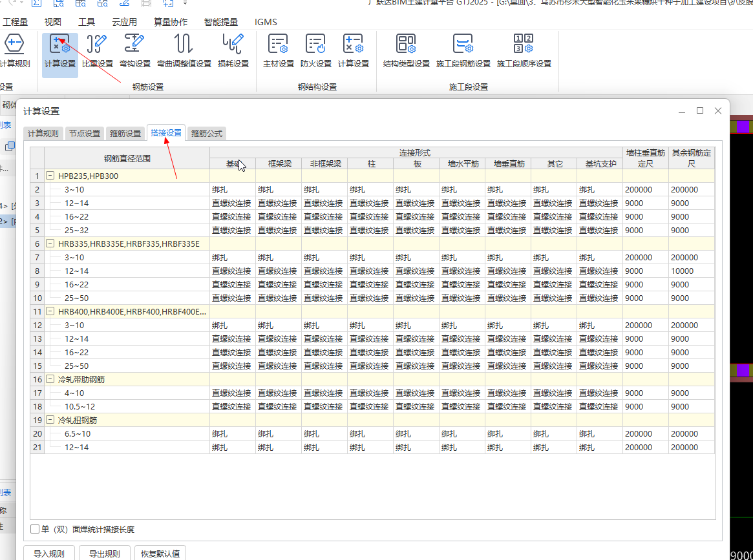Image resolution: width=753 pixels, height=560 pixels.
Task: Click the 恢复默认值 button
Action: tap(160, 554)
